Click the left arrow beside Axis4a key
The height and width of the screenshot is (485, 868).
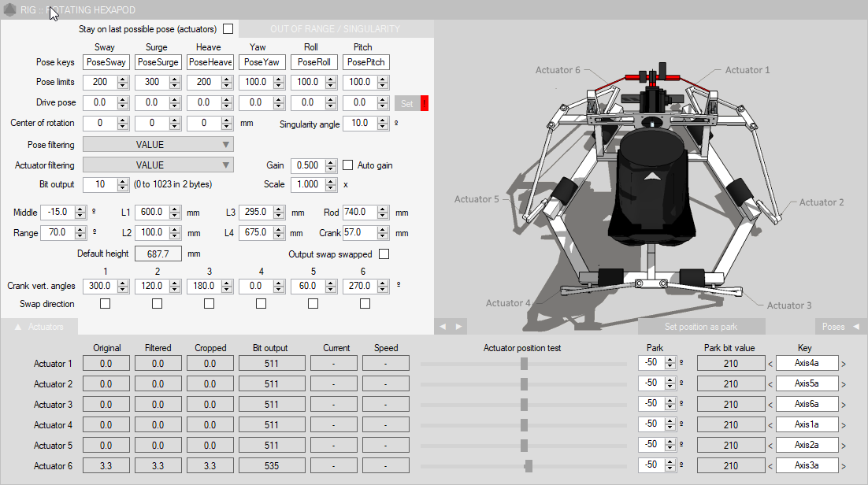pos(770,364)
